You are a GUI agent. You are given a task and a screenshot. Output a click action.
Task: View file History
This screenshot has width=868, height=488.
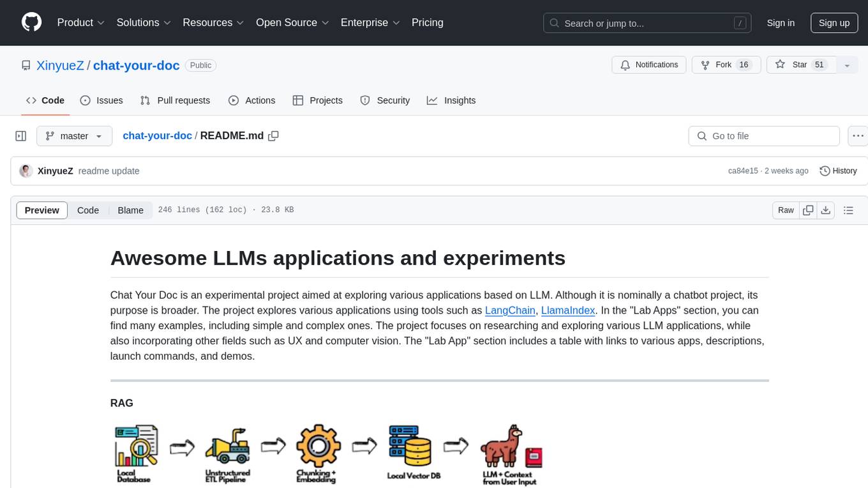[838, 171]
